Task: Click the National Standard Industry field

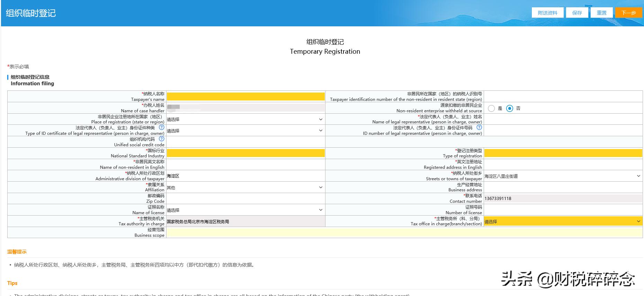Action: (x=245, y=153)
